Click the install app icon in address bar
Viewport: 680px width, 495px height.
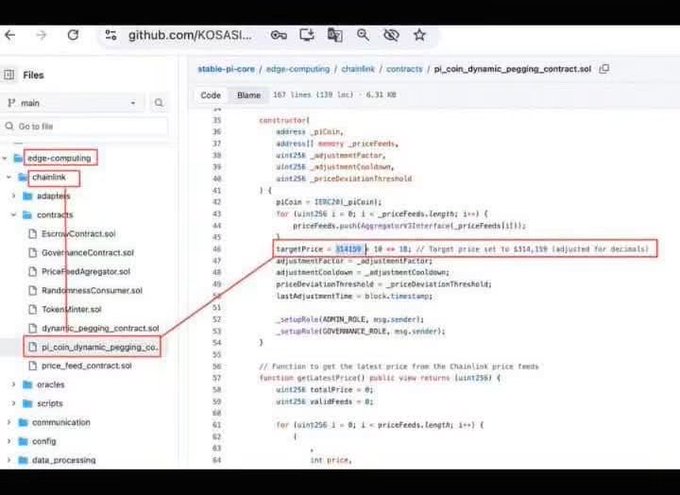[x=307, y=35]
